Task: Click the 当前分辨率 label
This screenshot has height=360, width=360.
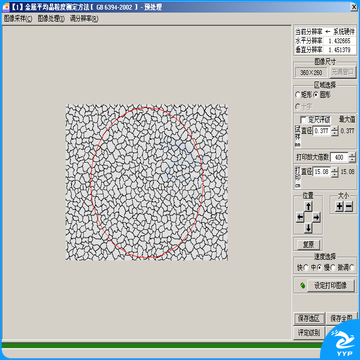Action: (x=309, y=32)
